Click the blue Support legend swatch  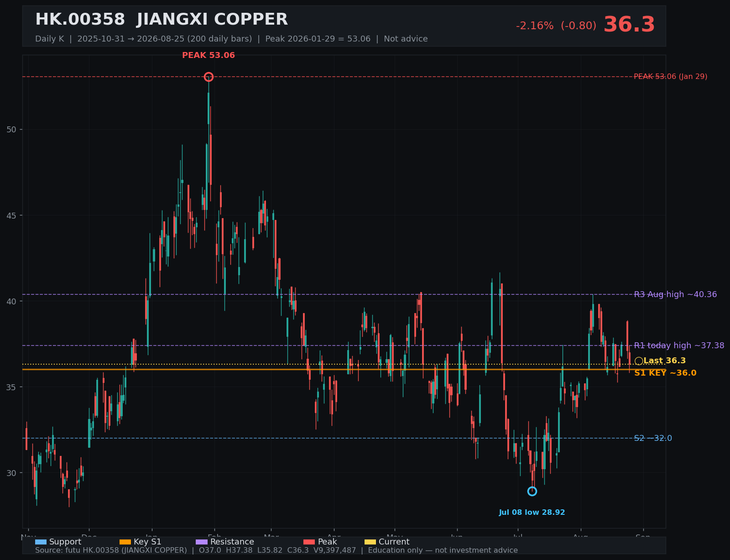(x=41, y=542)
